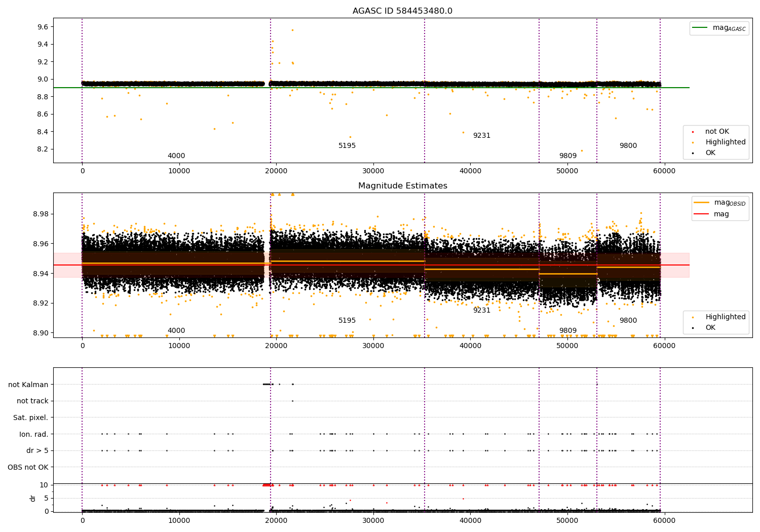
Task: Click x-axis tick 60000 in the bottom plot
Action: click(664, 521)
